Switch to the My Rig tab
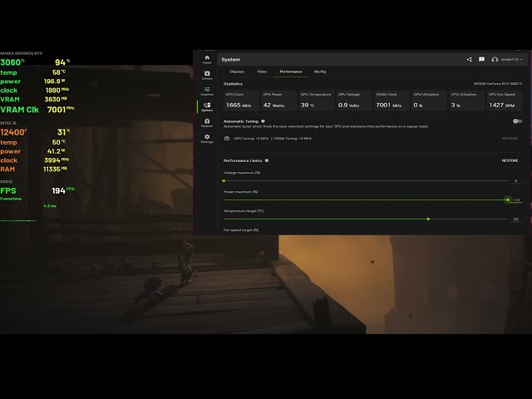 pos(320,71)
